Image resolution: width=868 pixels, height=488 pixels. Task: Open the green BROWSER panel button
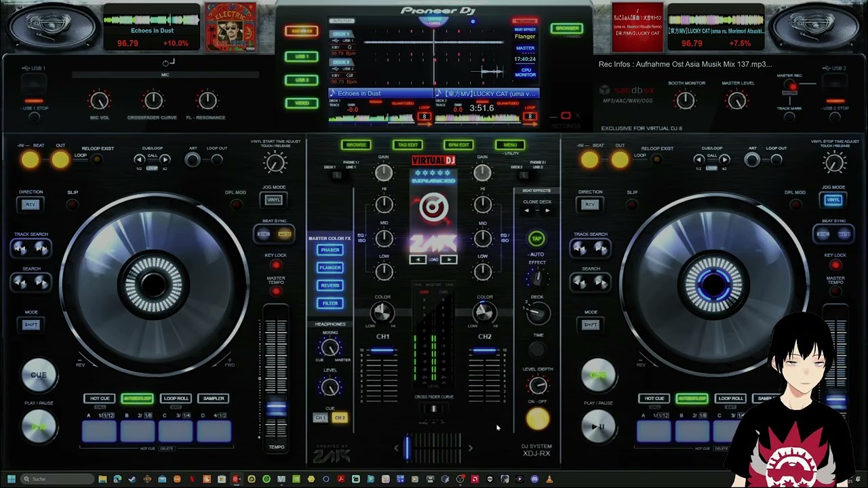tap(567, 28)
